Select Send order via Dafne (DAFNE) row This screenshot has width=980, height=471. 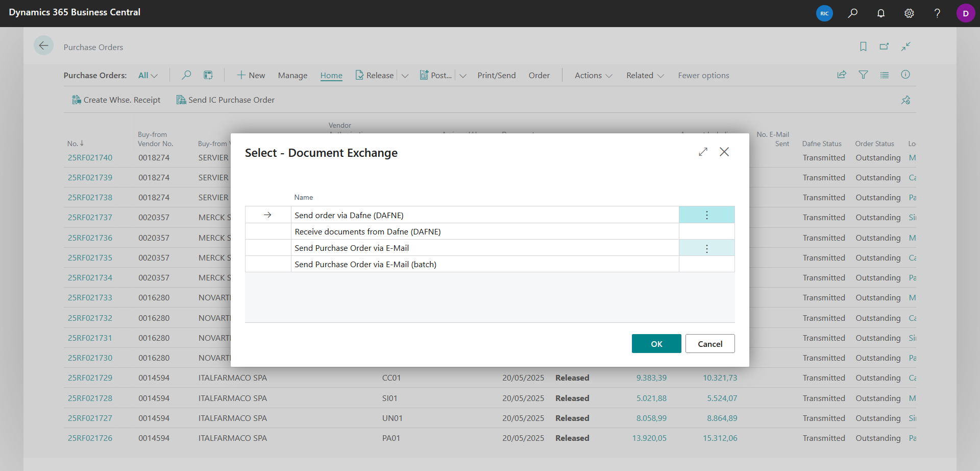pos(490,215)
